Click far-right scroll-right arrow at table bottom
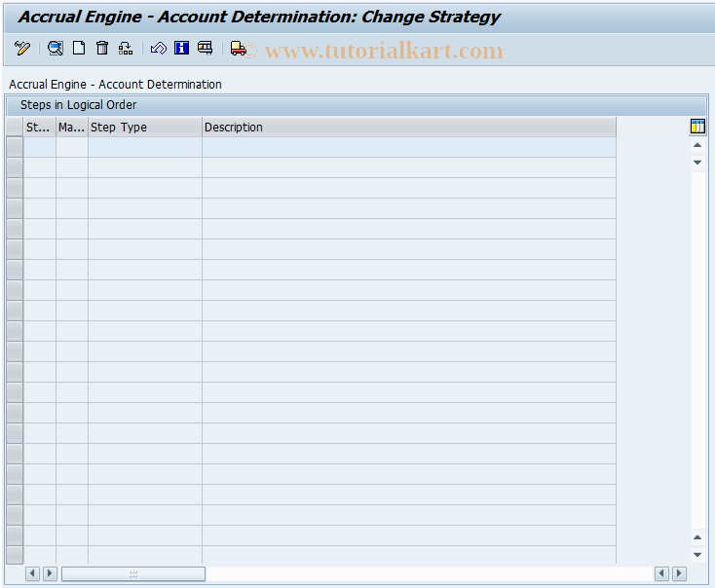The height and width of the screenshot is (588, 715). click(679, 573)
